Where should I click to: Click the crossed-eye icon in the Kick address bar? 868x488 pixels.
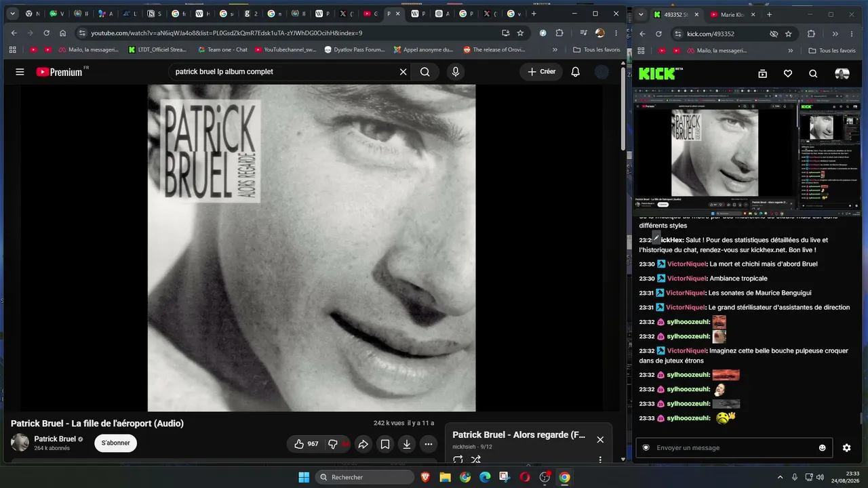(774, 34)
